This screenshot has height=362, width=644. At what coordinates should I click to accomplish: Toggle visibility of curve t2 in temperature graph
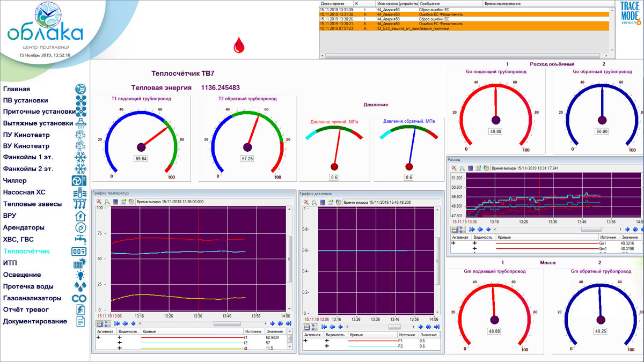pos(120,343)
